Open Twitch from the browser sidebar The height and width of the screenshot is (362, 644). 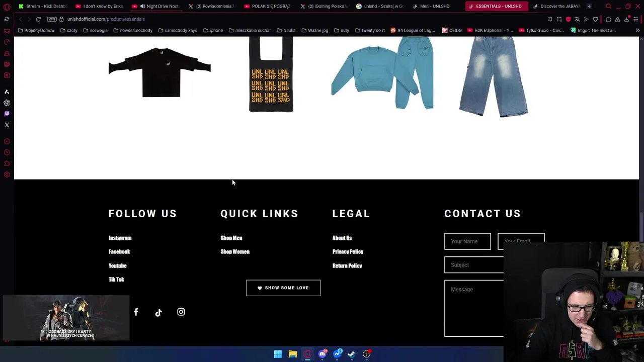tap(7, 114)
